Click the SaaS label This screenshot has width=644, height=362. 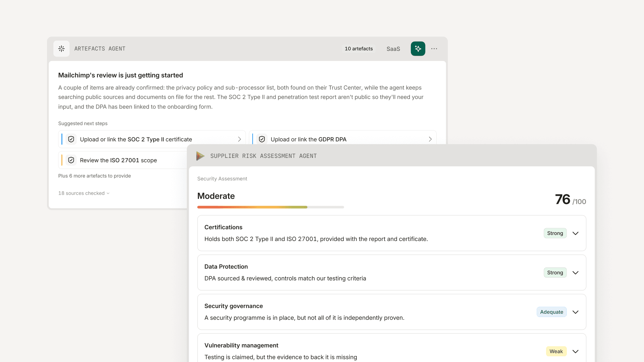393,49
